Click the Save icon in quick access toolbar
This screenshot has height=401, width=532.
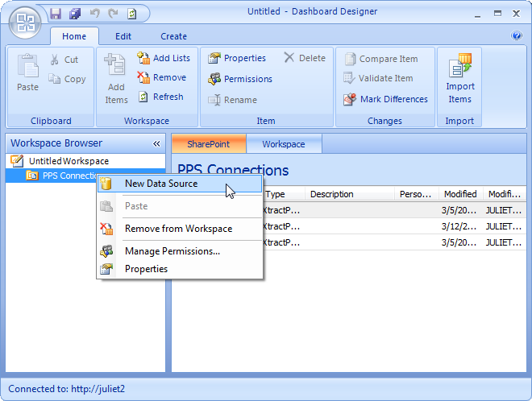click(56, 14)
